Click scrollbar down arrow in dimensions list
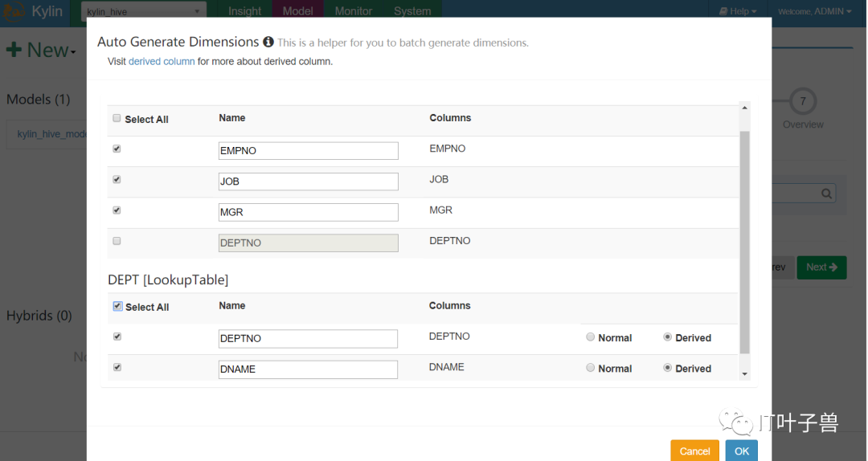Screen dimensions: 868x461 coord(744,374)
